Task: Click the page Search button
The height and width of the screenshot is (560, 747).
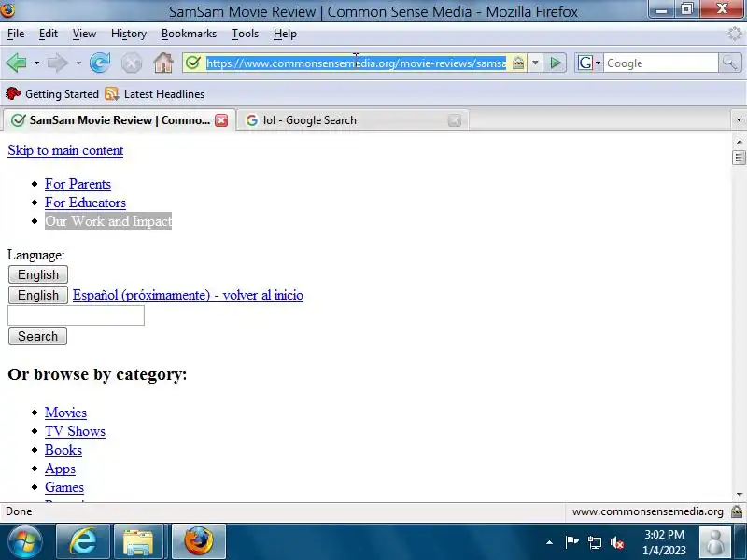Action: tap(37, 336)
